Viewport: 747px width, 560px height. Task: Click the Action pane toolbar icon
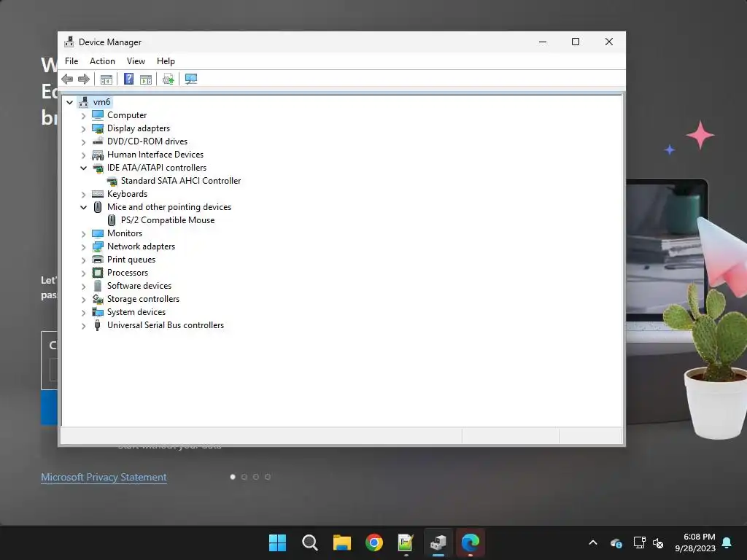(146, 79)
